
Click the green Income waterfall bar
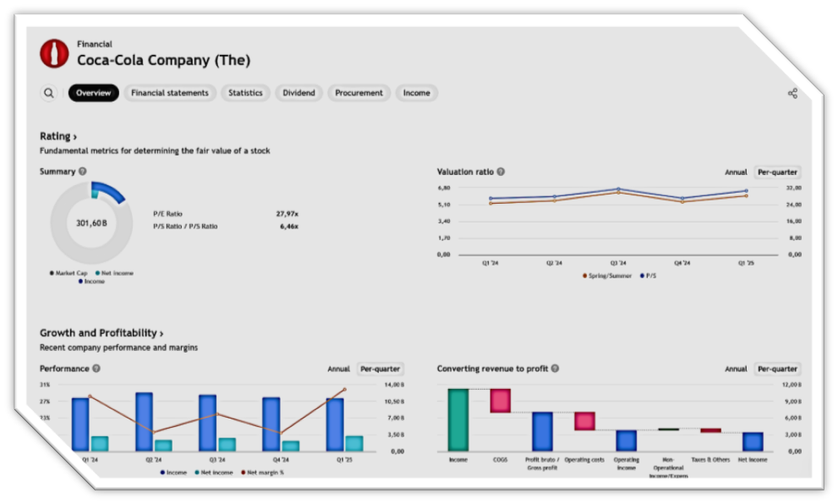click(x=458, y=420)
